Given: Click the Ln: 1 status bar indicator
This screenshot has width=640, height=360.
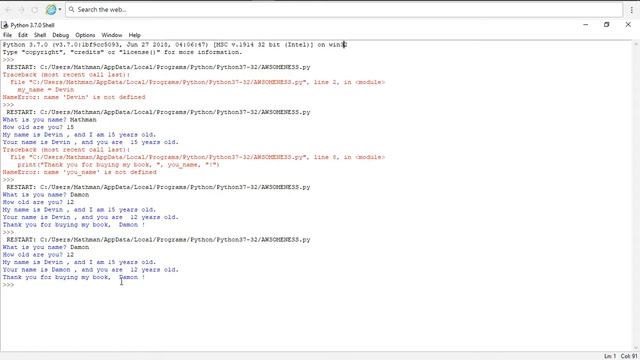Looking at the screenshot, I should click(x=610, y=356).
